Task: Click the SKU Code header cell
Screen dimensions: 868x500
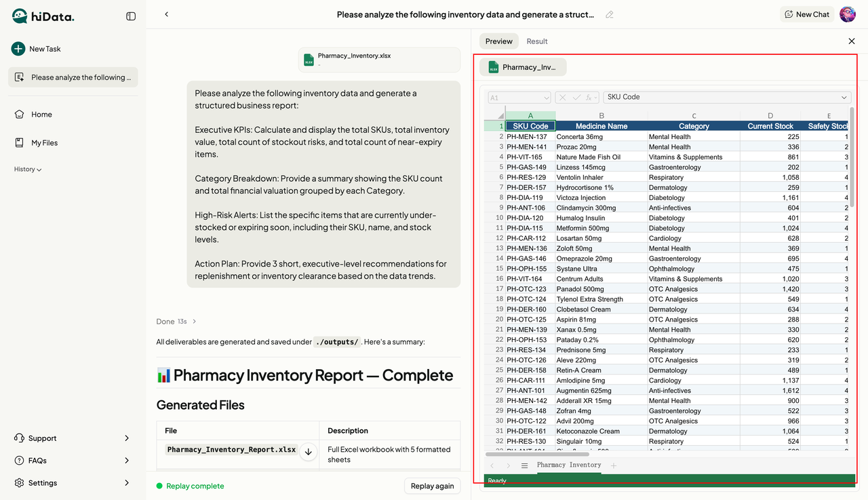Action: pyautogui.click(x=530, y=126)
